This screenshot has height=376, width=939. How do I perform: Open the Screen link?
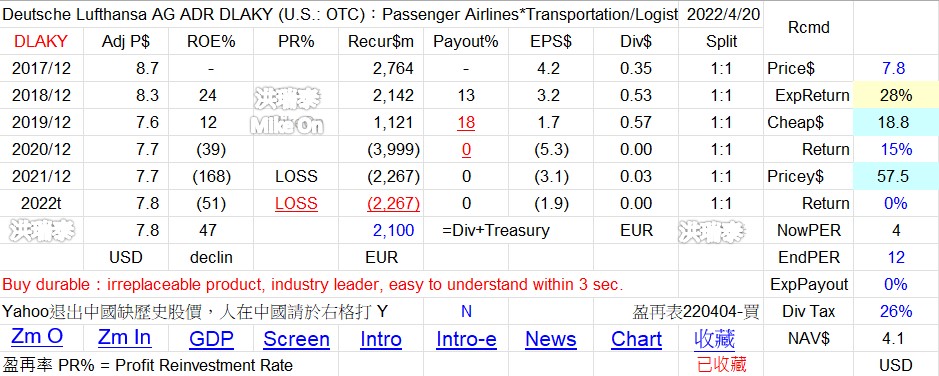pyautogui.click(x=296, y=339)
